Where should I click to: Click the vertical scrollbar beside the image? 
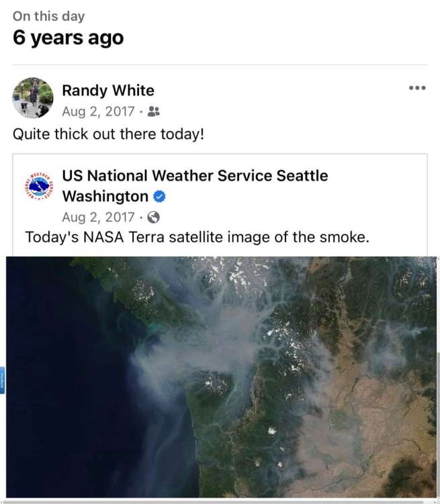click(x=437, y=403)
